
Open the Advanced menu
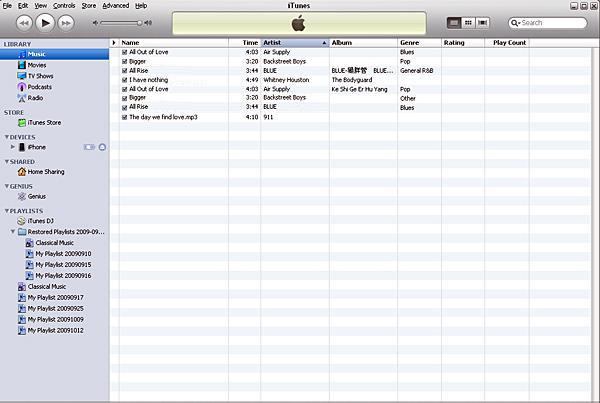coord(116,6)
